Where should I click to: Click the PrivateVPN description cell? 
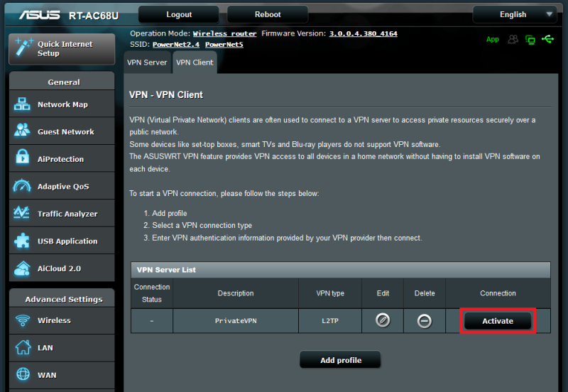pos(236,320)
